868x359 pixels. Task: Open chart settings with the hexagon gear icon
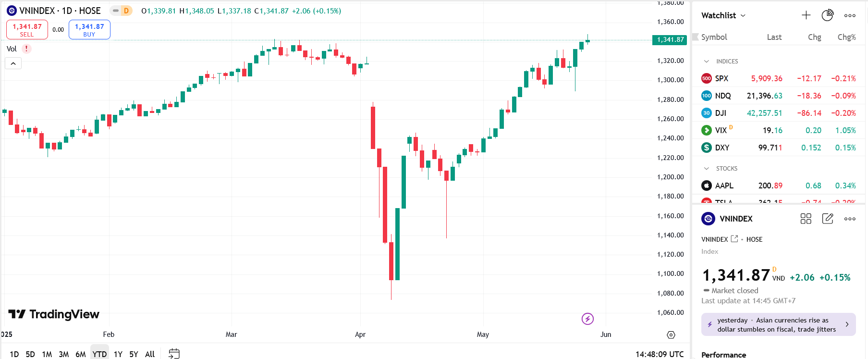[671, 334]
